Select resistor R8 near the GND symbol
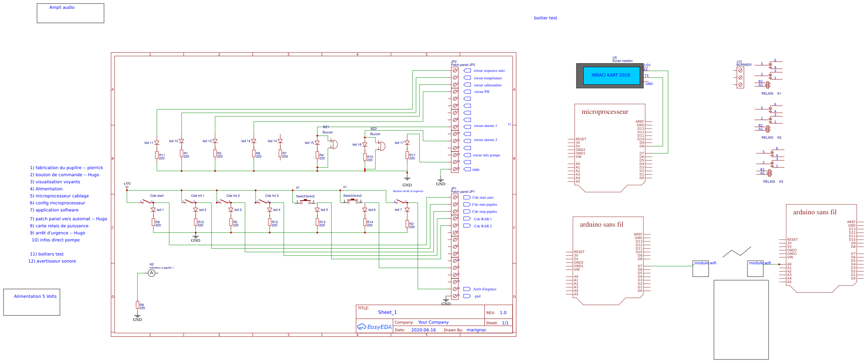Image resolution: width=868 pixels, height=363 pixels. point(137,306)
